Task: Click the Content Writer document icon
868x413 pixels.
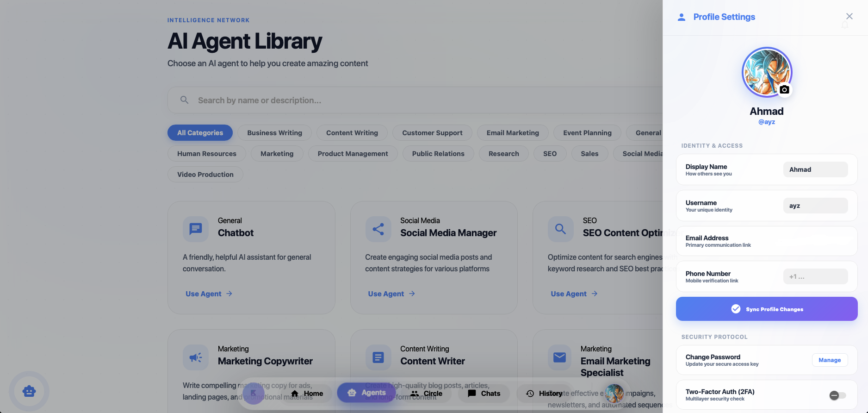Action: point(378,357)
